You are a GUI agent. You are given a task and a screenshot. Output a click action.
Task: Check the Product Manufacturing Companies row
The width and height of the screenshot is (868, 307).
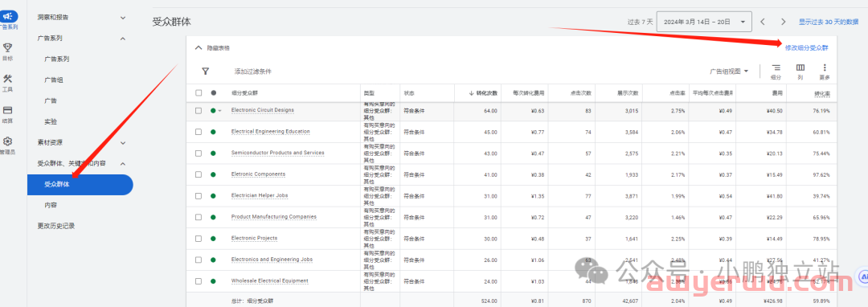click(199, 217)
